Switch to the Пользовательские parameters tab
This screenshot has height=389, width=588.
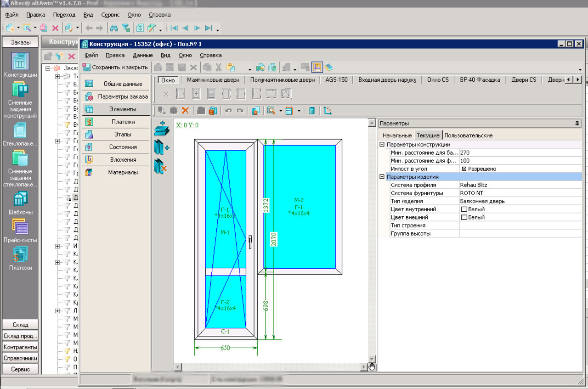[469, 135]
